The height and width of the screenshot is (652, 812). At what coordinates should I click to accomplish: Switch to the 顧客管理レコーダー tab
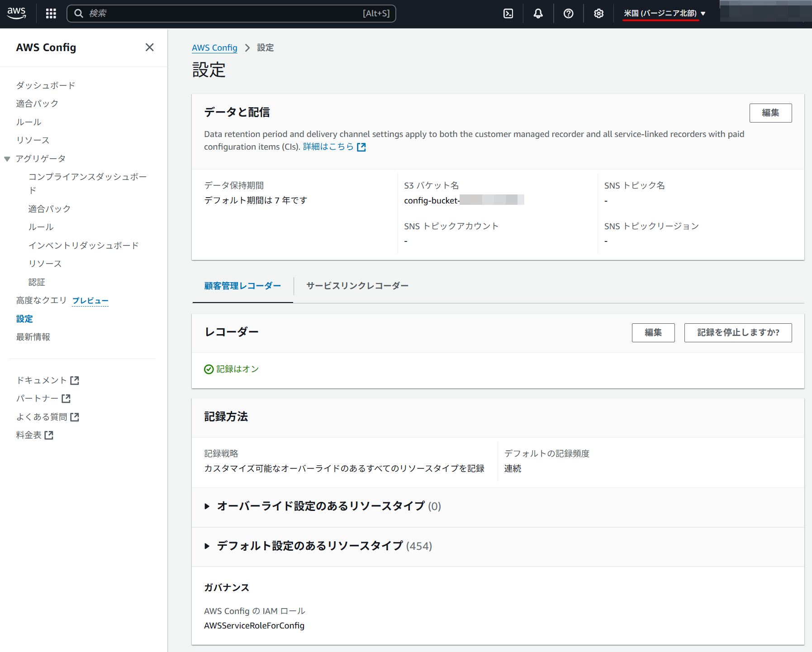tap(242, 286)
